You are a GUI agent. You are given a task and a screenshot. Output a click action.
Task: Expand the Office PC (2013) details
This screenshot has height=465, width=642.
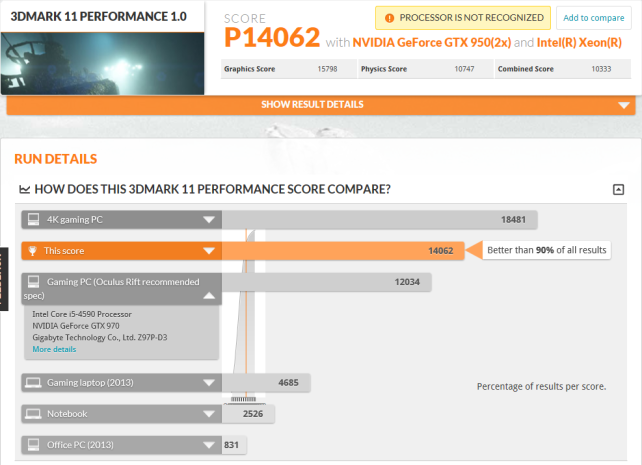(x=209, y=445)
